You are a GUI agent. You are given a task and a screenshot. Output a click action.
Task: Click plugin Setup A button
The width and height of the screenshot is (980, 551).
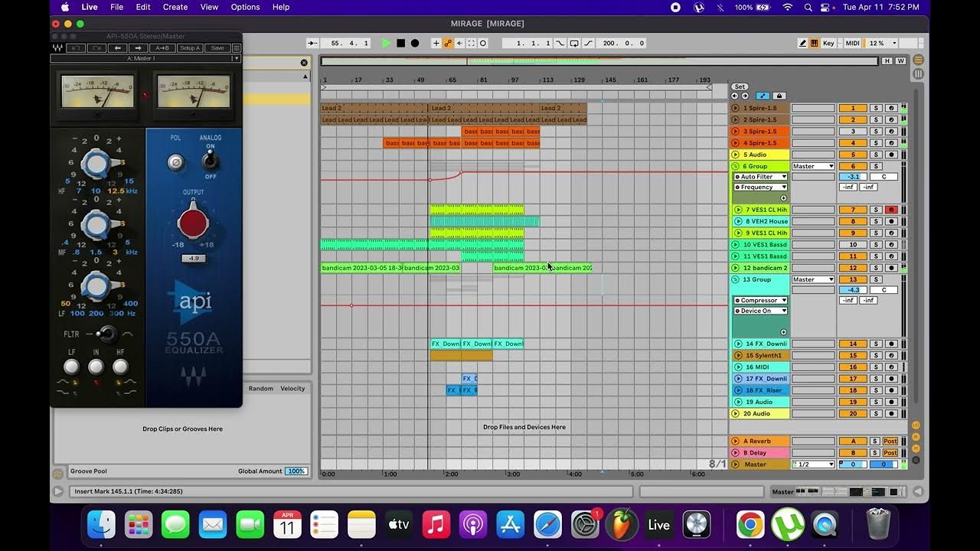click(189, 48)
